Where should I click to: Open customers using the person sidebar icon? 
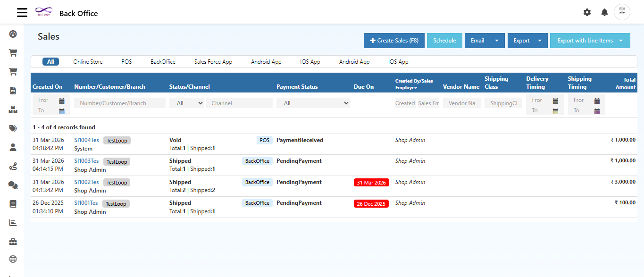[x=13, y=147]
